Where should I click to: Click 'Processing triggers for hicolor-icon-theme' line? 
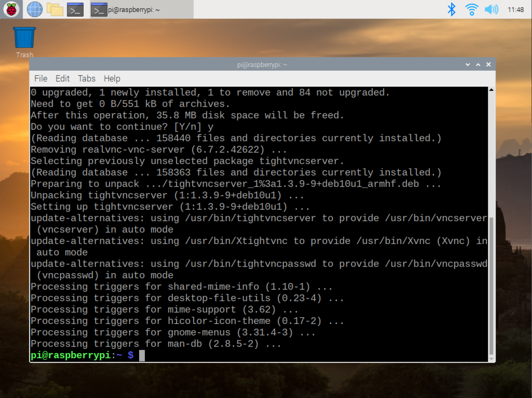(x=187, y=321)
